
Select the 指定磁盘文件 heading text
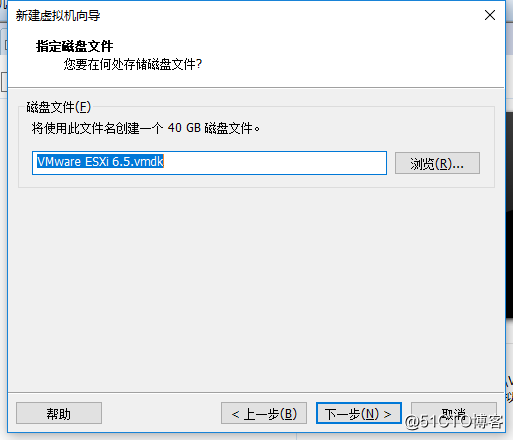click(x=75, y=46)
